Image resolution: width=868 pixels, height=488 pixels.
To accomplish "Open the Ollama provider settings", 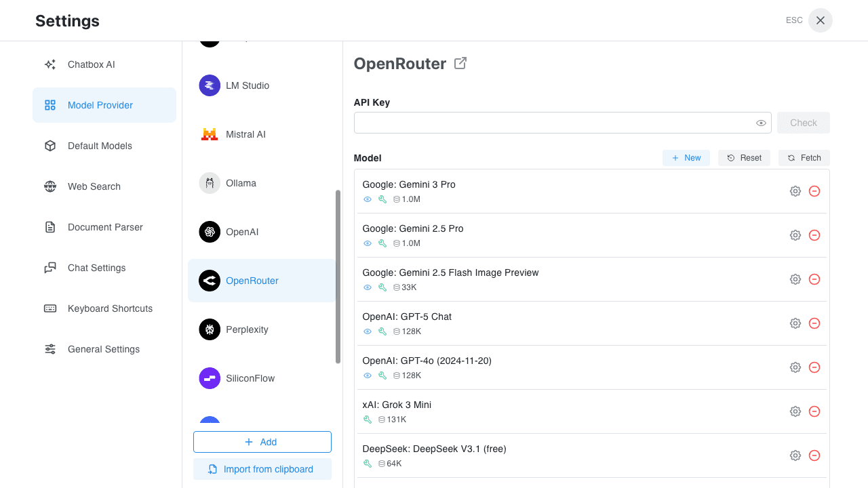I will 241,183.
